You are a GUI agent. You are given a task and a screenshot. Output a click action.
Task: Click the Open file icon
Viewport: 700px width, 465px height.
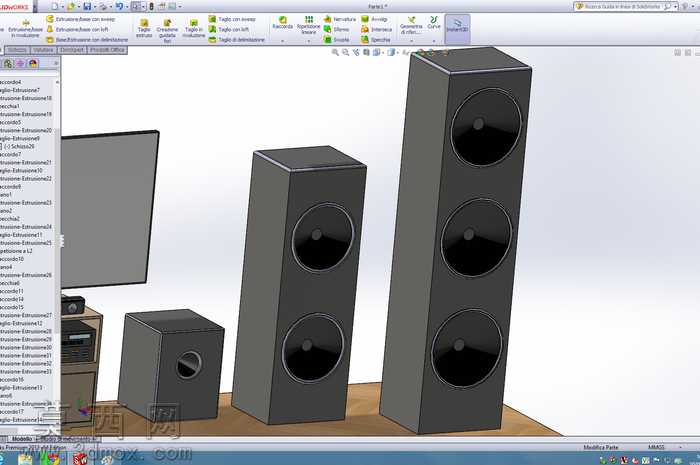click(x=71, y=6)
